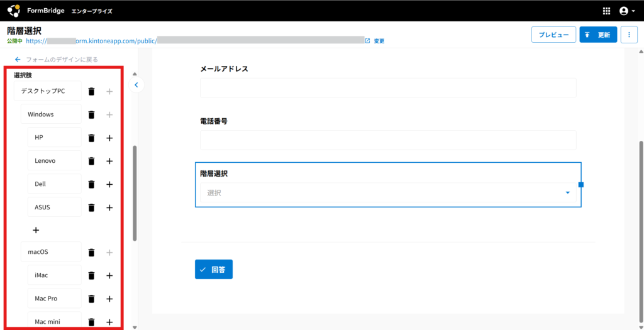Viewport: 644px width, 330px height.
Task: Open the three-dot more options menu
Action: [629, 35]
